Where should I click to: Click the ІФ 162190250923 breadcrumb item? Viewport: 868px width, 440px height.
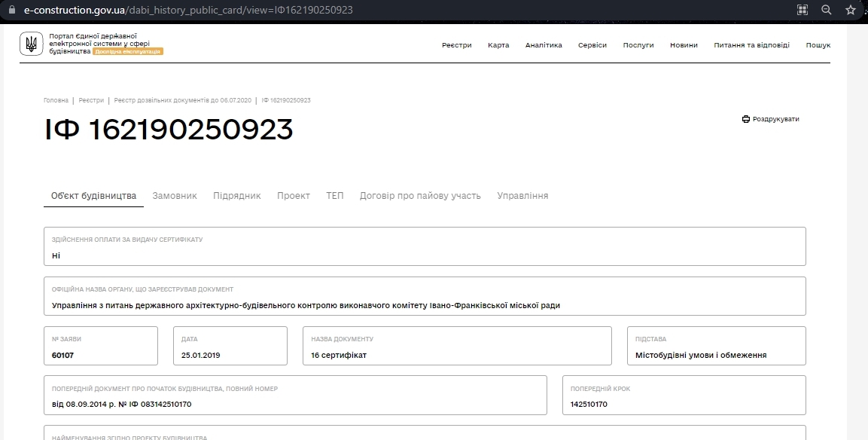tap(286, 100)
